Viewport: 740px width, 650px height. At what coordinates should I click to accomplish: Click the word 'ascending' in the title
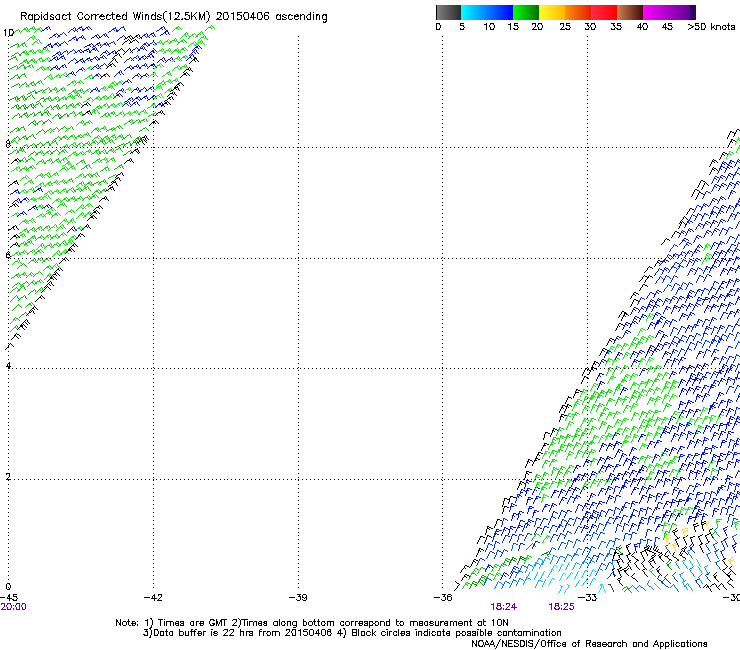pyautogui.click(x=301, y=17)
